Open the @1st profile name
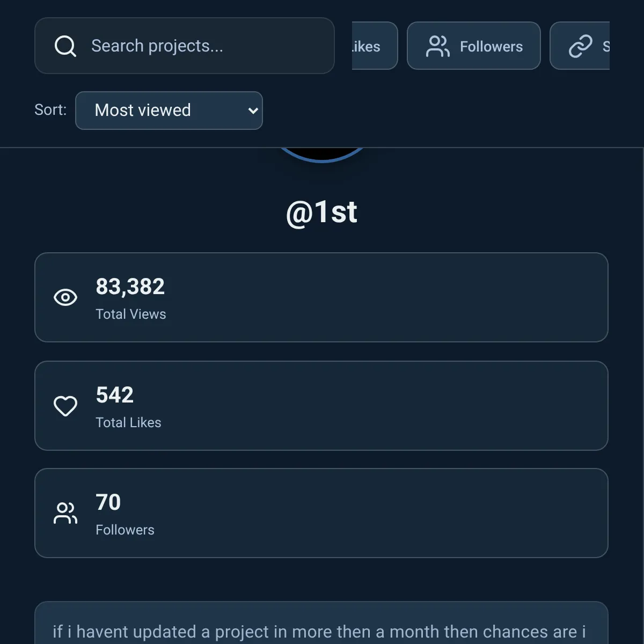Screen dimensions: 644x644 321,211
